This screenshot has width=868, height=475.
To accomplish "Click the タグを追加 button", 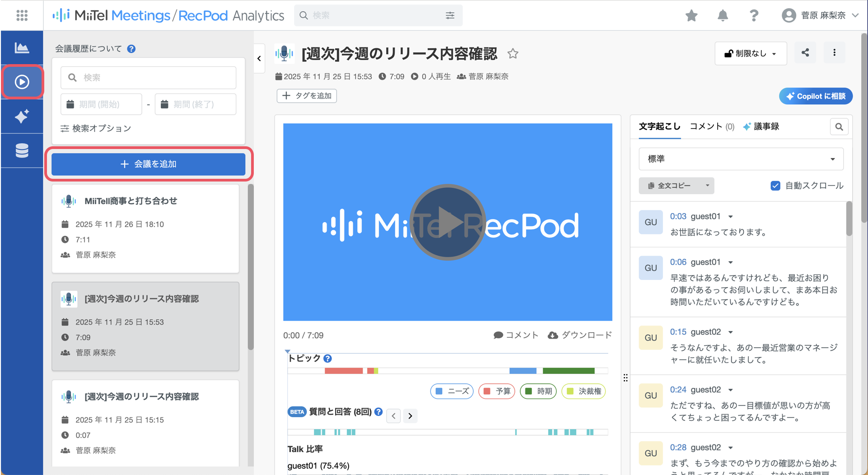I will tap(307, 96).
